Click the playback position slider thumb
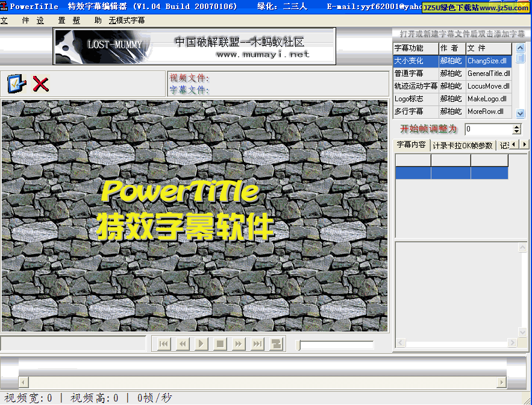The image size is (532, 405). [298, 345]
